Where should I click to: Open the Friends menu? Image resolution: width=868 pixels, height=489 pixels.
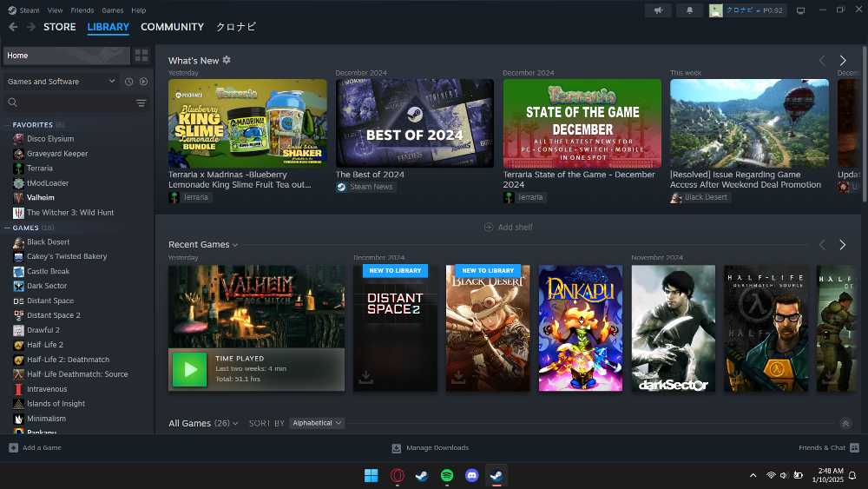coord(82,10)
